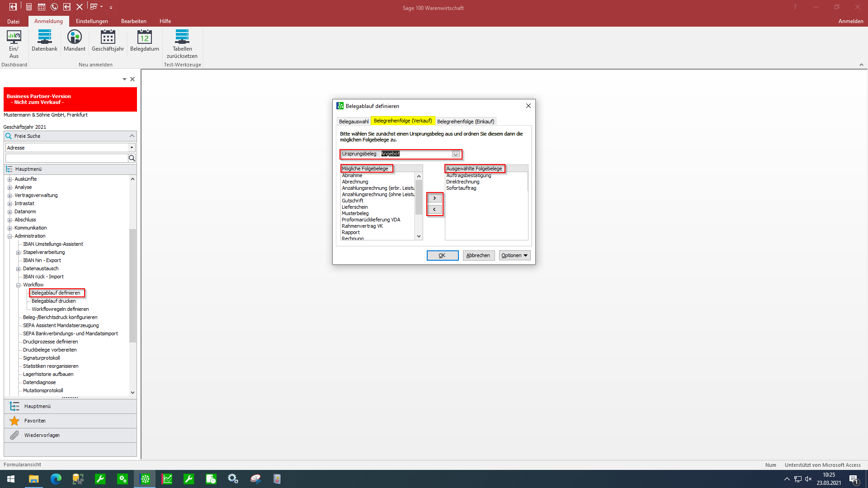Click Abbrechen in the dialog

pyautogui.click(x=478, y=256)
